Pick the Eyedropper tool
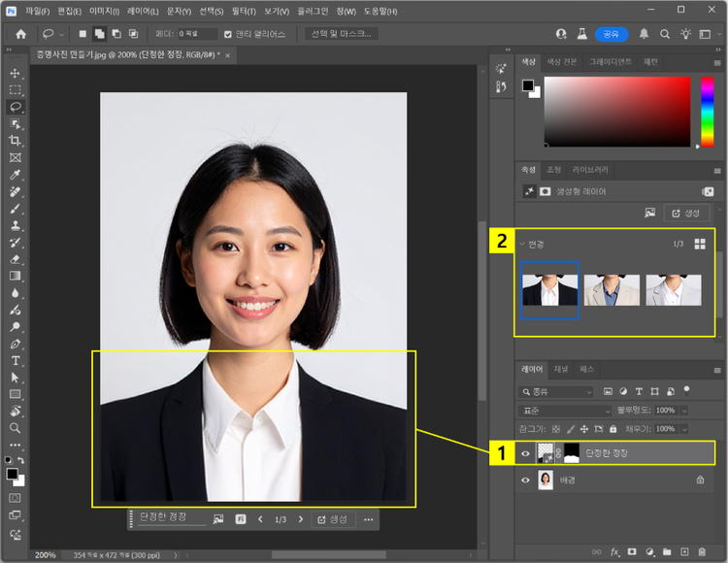 pos(15,175)
